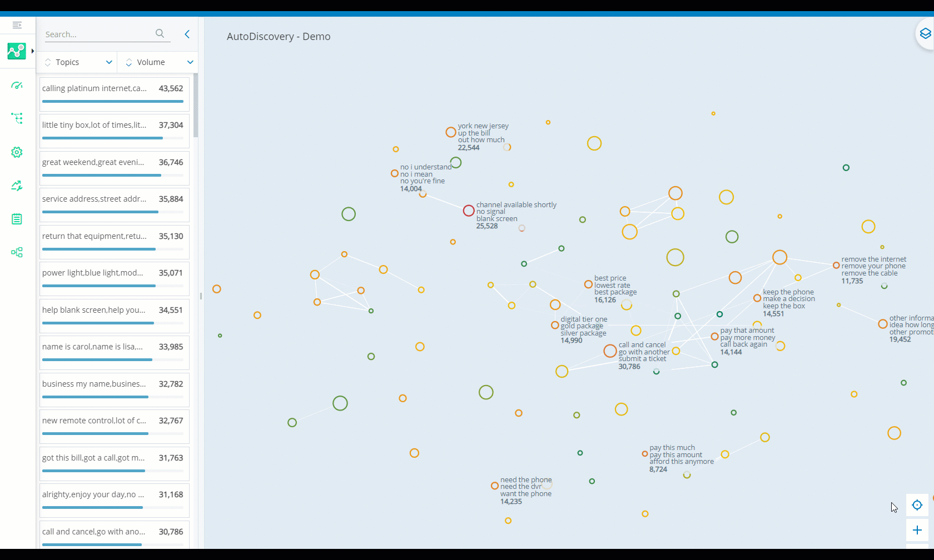Open the hamburger menu icon in sidebar
The image size is (934, 560).
coord(17,25)
